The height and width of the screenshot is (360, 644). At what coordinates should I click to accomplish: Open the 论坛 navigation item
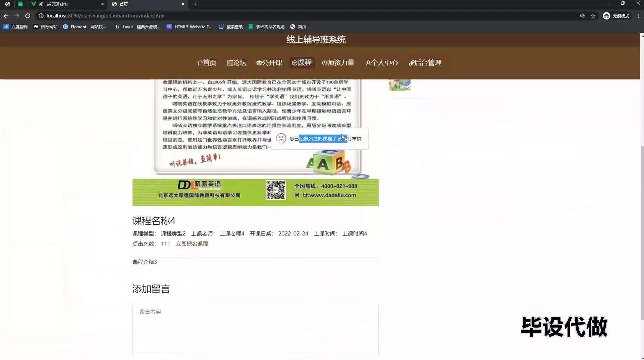tap(237, 63)
